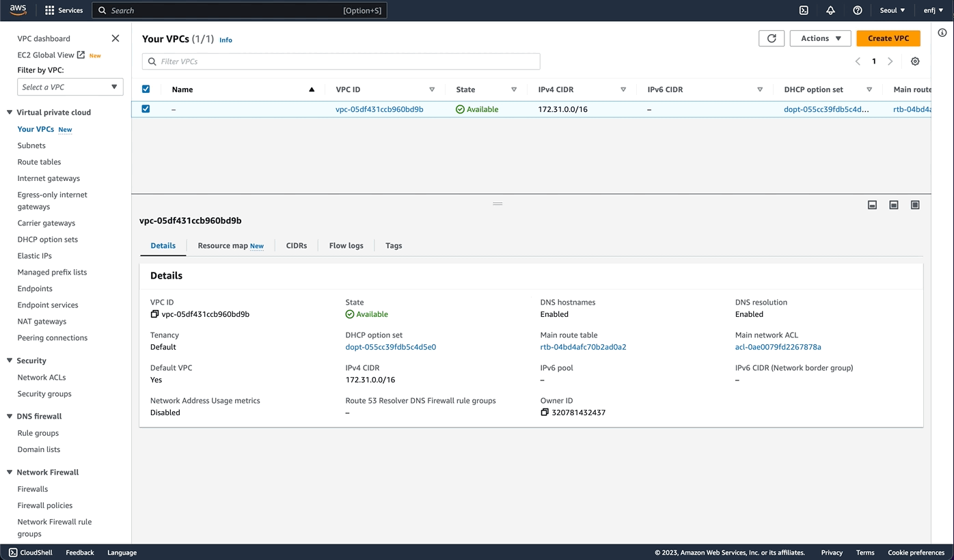Open the Seoul region selector
This screenshot has height=560, width=954.
(x=892, y=10)
